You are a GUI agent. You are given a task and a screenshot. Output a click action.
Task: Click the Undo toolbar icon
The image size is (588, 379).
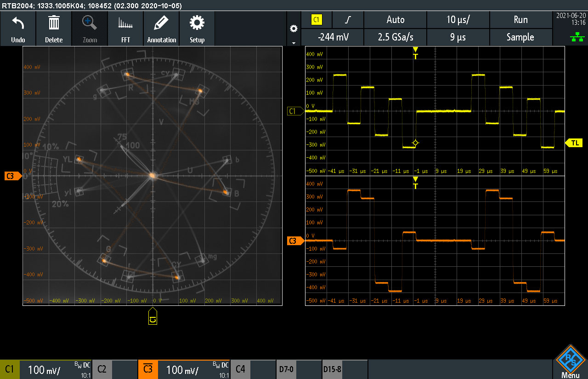coord(18,29)
